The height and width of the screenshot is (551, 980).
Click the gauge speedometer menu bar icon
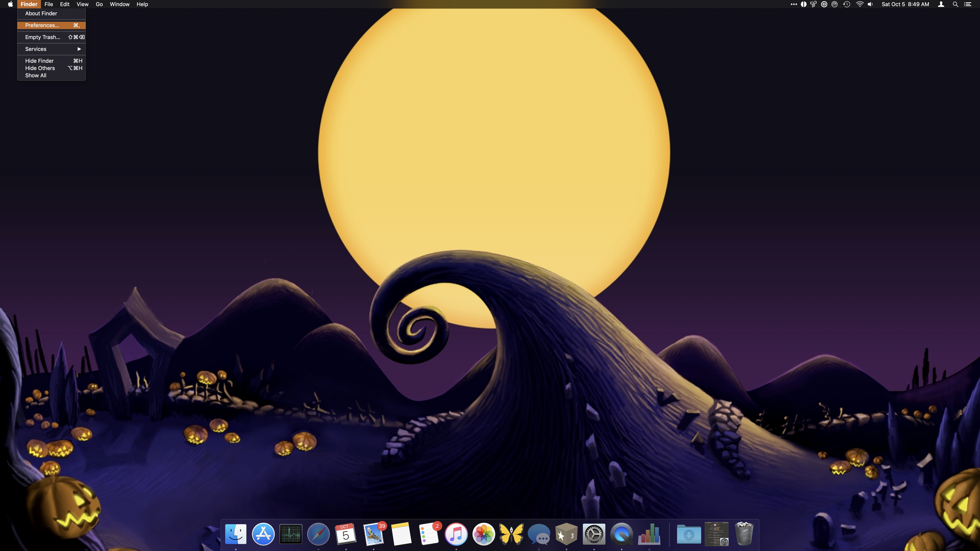[835, 4]
